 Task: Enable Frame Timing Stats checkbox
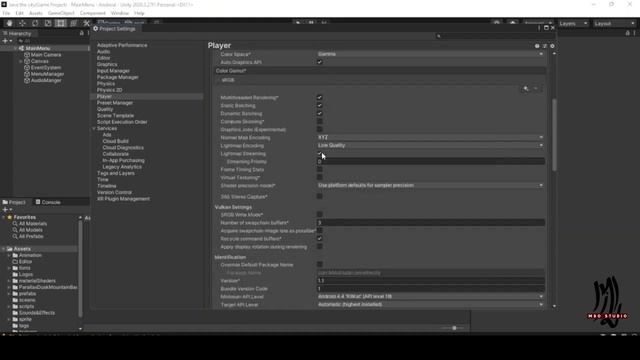320,169
